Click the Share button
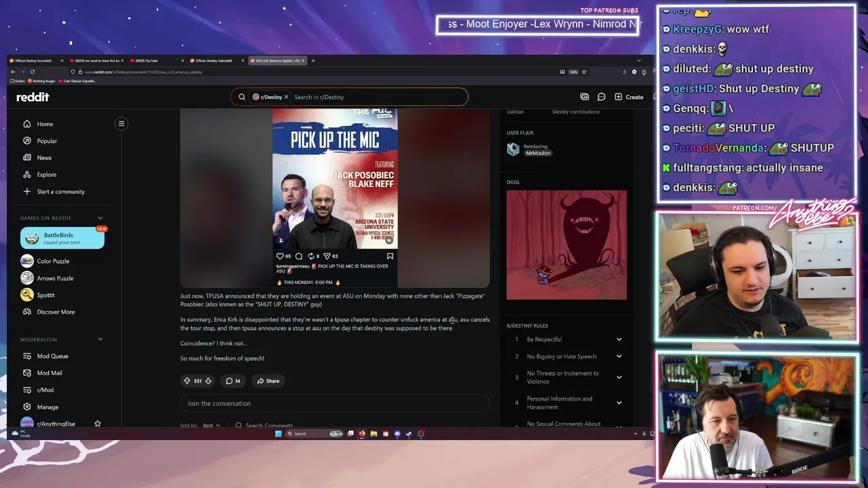Image resolution: width=868 pixels, height=488 pixels. pos(268,381)
